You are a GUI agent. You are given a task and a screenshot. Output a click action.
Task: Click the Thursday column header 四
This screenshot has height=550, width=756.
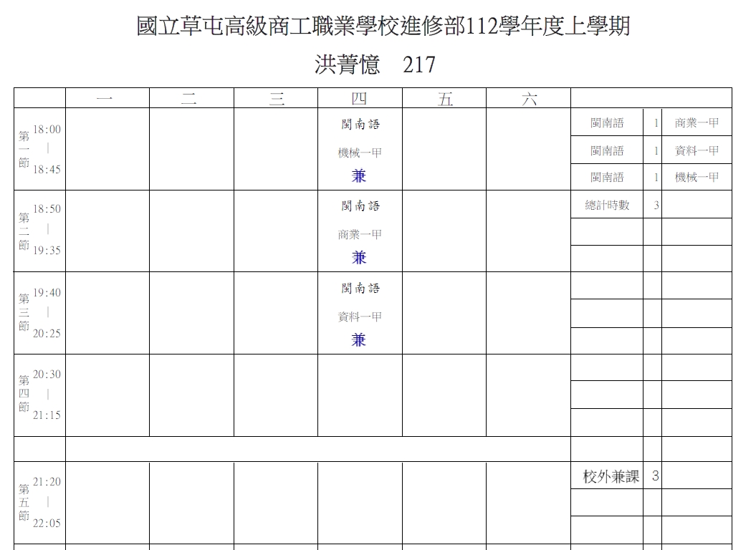[360, 99]
